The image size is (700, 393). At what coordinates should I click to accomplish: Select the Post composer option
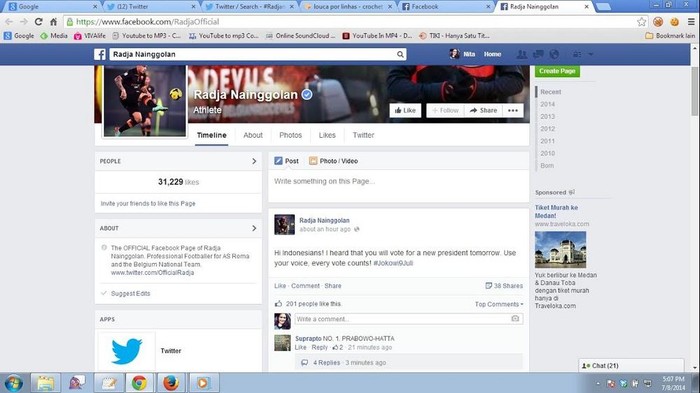point(287,161)
